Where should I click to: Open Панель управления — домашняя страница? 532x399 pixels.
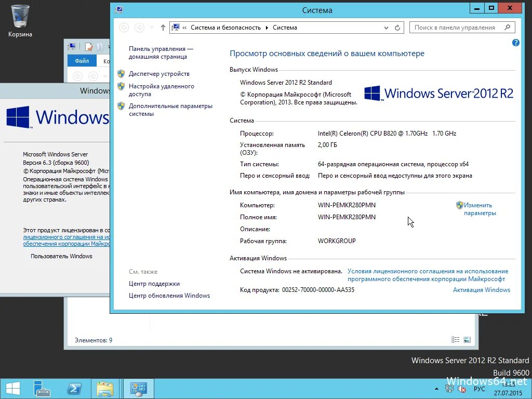click(161, 52)
